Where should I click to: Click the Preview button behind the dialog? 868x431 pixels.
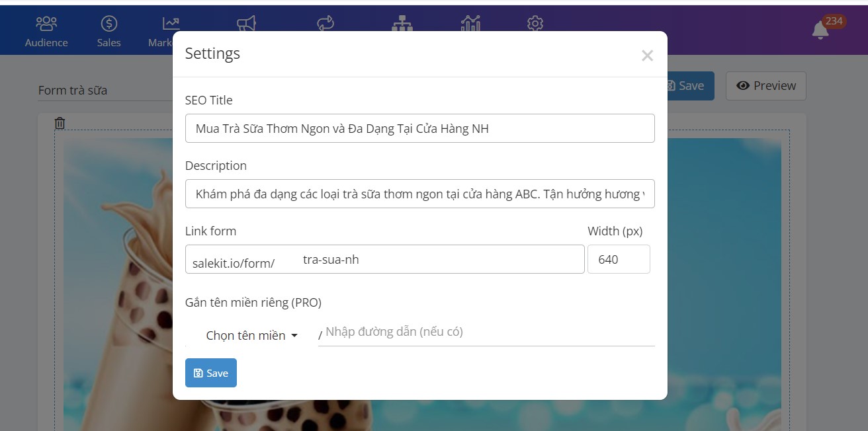[x=766, y=86]
